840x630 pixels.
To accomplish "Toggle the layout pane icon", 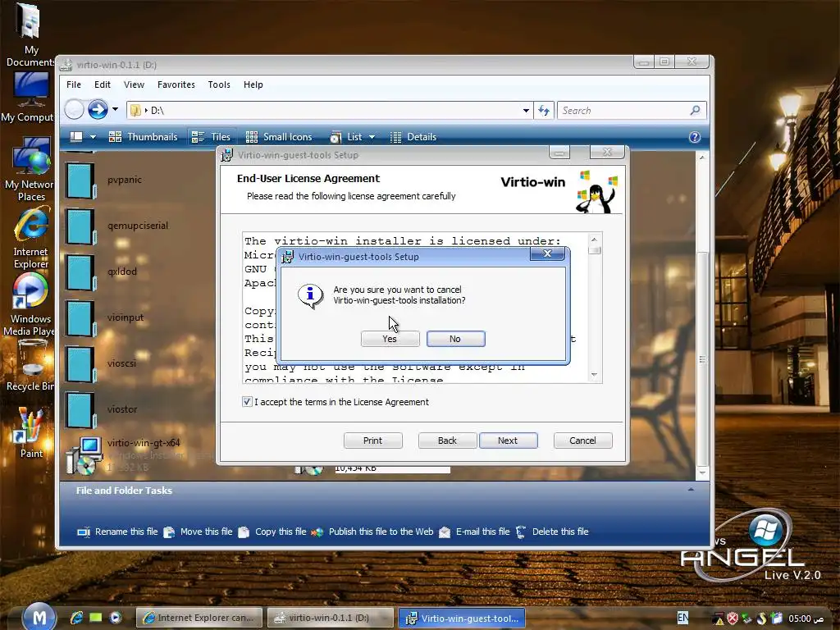I will coord(76,137).
